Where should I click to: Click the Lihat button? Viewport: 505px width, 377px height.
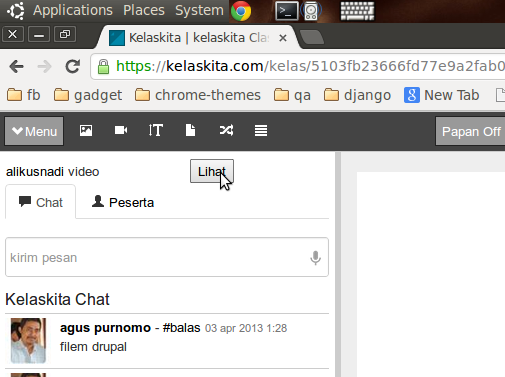[212, 171]
